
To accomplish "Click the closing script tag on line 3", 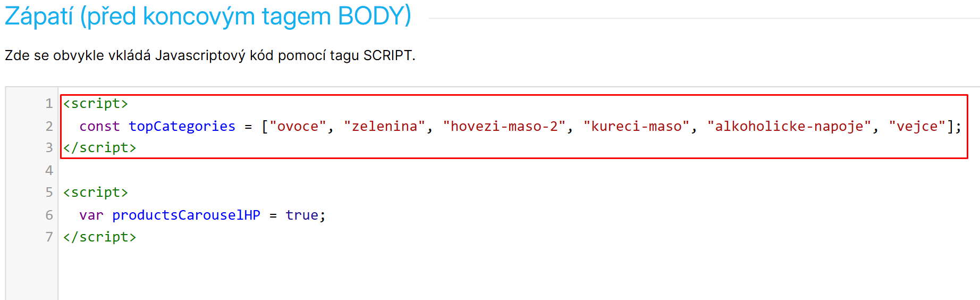I will (99, 147).
